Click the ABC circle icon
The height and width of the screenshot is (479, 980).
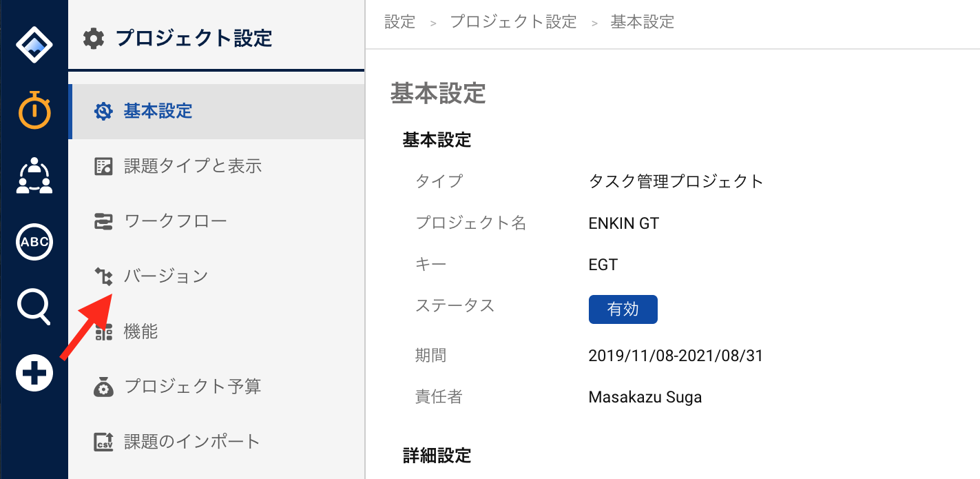34,242
